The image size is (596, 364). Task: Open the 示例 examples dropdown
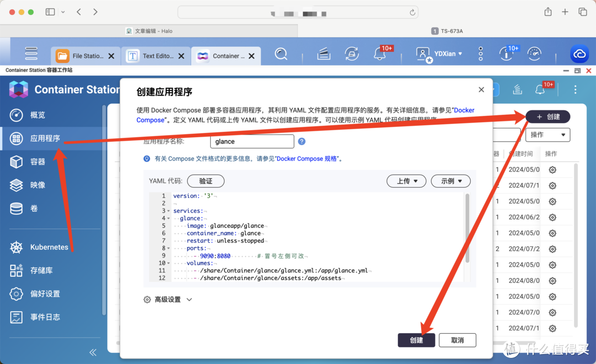pyautogui.click(x=450, y=181)
